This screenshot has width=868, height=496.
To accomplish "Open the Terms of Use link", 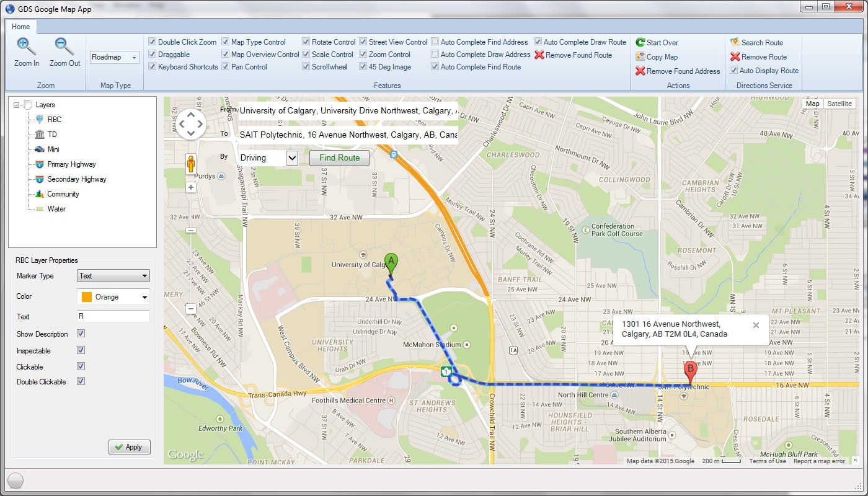I will tap(767, 461).
